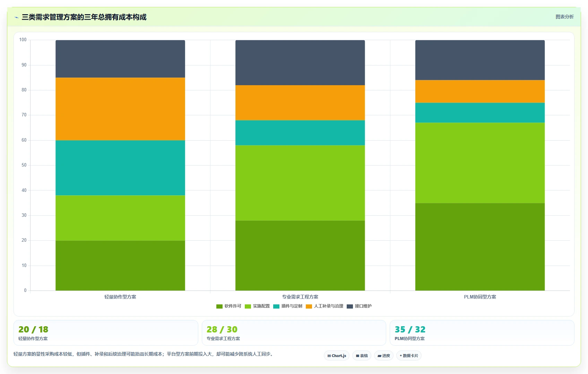
Task: Click the y-axis tick label 30
Action: [24, 215]
